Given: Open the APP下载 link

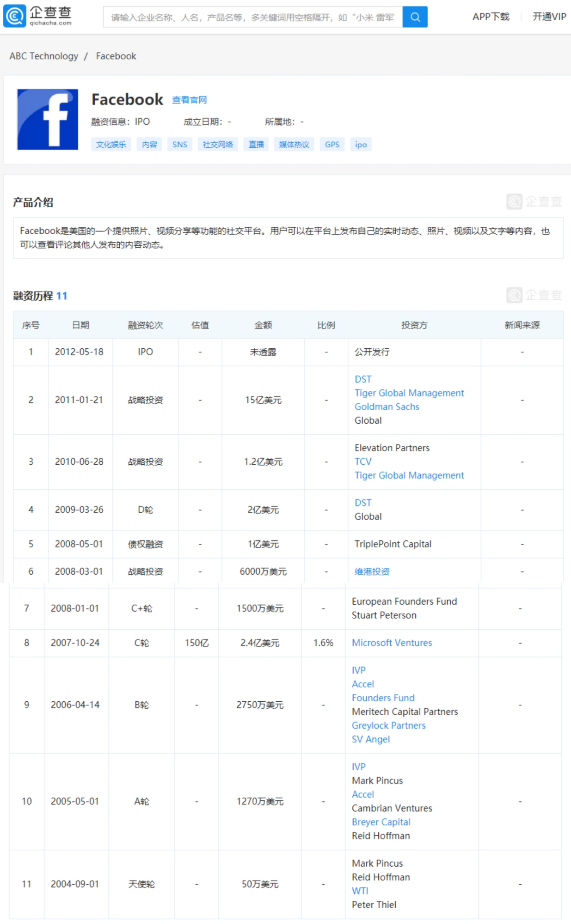Looking at the screenshot, I should tap(491, 17).
